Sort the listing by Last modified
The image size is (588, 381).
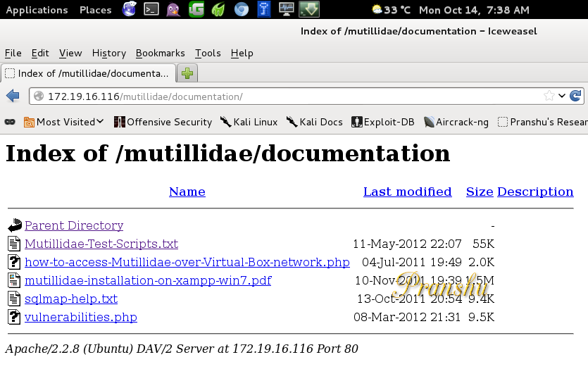tap(408, 192)
